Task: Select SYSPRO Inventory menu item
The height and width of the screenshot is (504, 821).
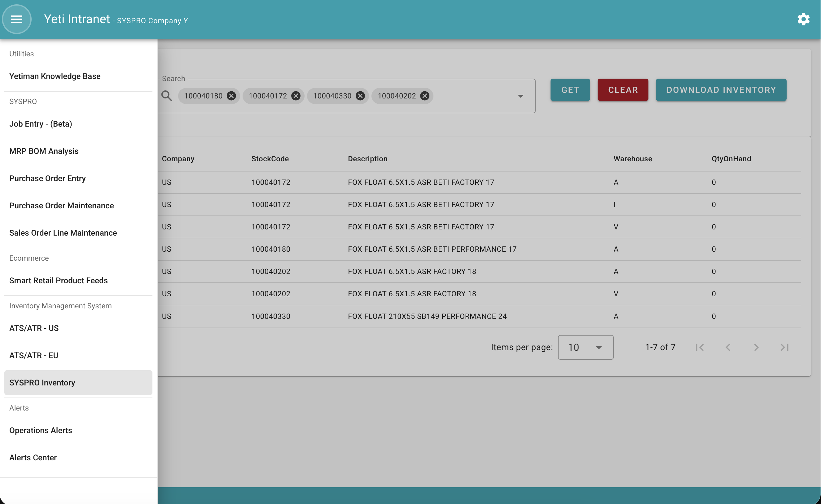Action: tap(78, 383)
